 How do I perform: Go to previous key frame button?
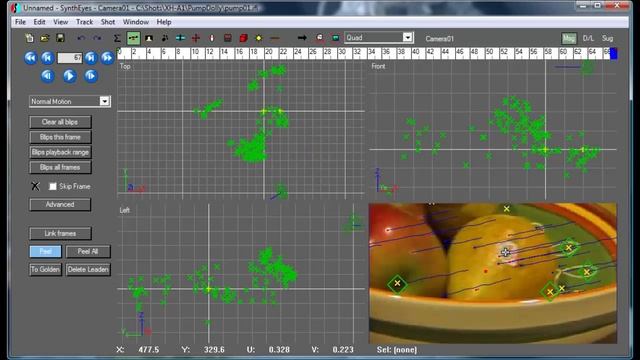click(47, 58)
